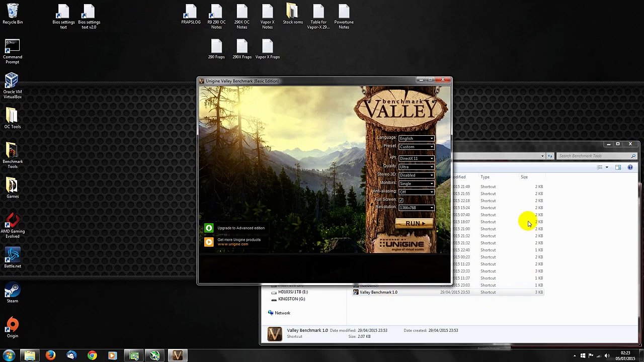Screen dimensions: 644x362
Task: Expand the API dropdown set to DirectX 11
Action: (416, 158)
